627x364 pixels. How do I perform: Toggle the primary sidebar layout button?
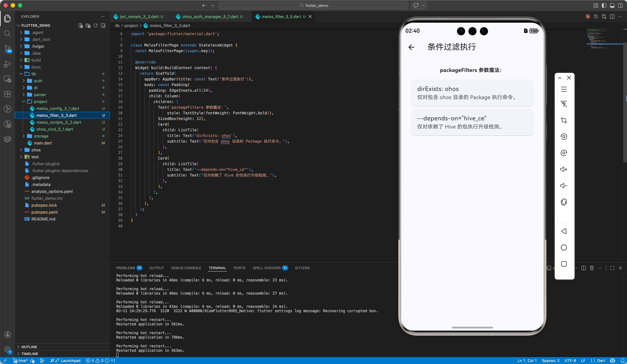[604, 5]
